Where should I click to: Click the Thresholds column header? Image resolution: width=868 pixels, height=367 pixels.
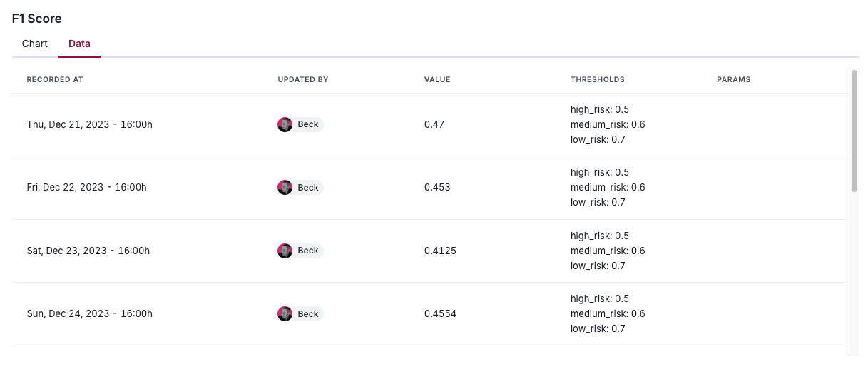click(x=597, y=79)
